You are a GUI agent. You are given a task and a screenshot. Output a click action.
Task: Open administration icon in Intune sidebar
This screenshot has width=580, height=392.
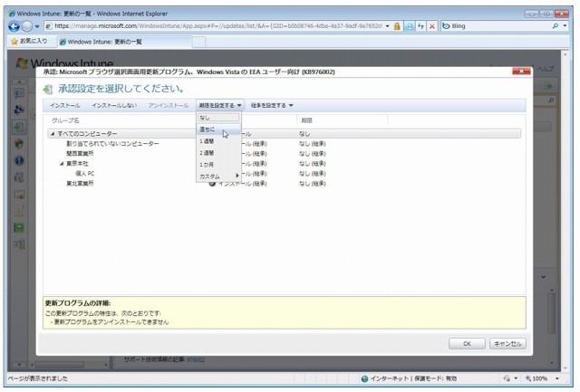pos(19,244)
